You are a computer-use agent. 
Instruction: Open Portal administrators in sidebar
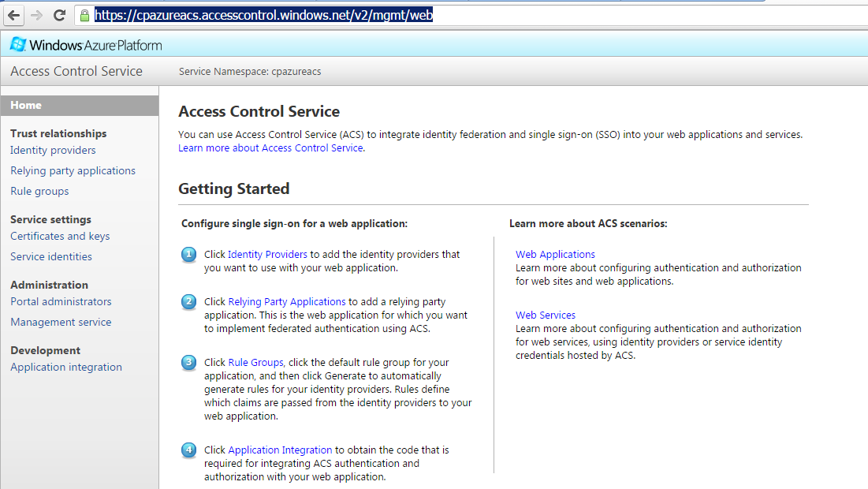[x=61, y=301]
